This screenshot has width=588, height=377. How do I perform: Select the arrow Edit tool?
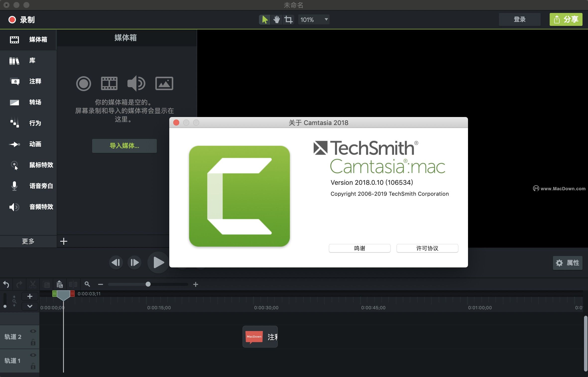[x=265, y=20]
